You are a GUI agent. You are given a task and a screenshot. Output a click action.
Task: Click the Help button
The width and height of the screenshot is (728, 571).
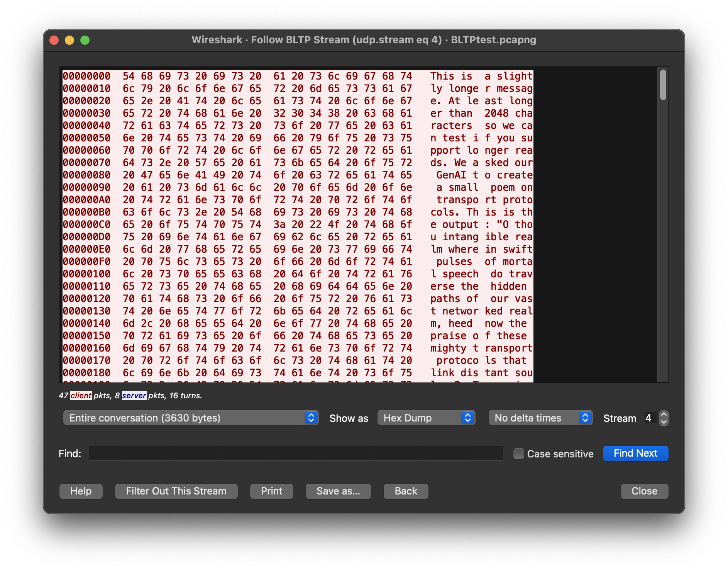81,491
